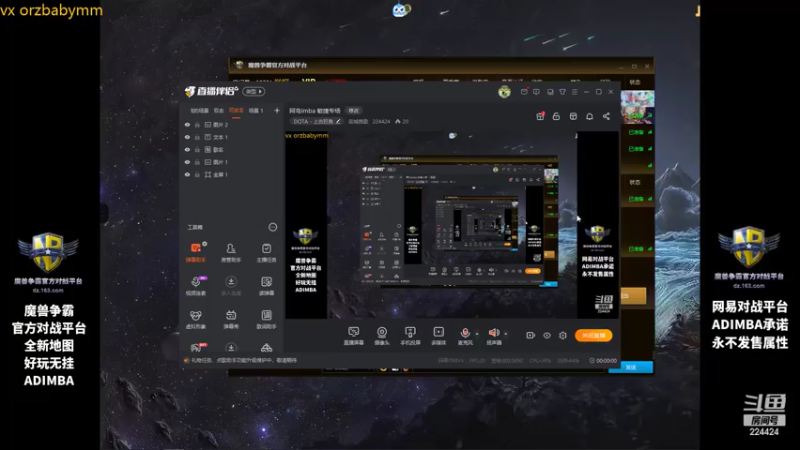
Task: Toggle lock on 文本 1 layer
Action: click(197, 137)
